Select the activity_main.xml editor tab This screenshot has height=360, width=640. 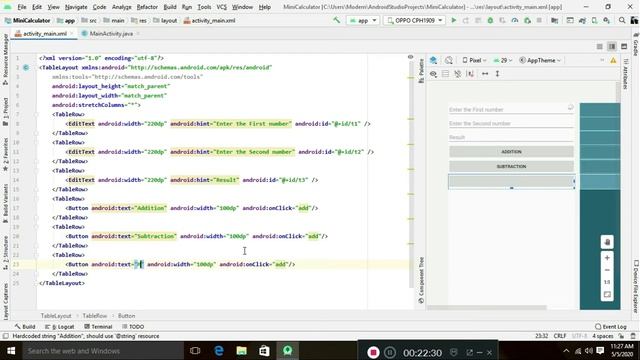[44, 33]
